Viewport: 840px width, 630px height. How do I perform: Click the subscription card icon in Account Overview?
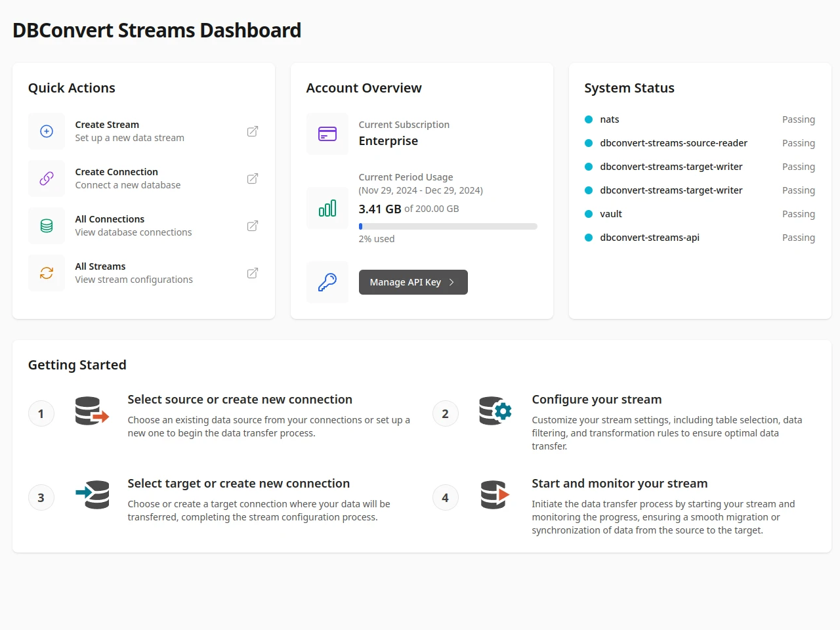coord(327,133)
